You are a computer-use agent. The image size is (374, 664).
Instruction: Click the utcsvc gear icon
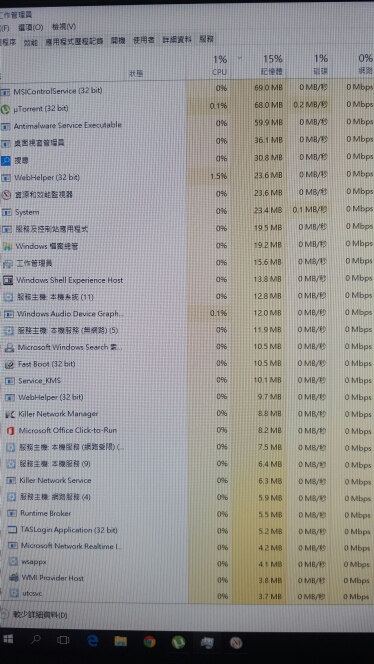[14, 594]
